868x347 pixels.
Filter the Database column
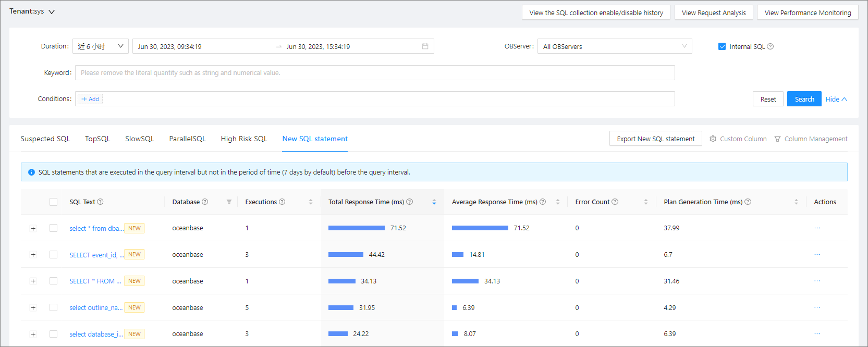(229, 202)
